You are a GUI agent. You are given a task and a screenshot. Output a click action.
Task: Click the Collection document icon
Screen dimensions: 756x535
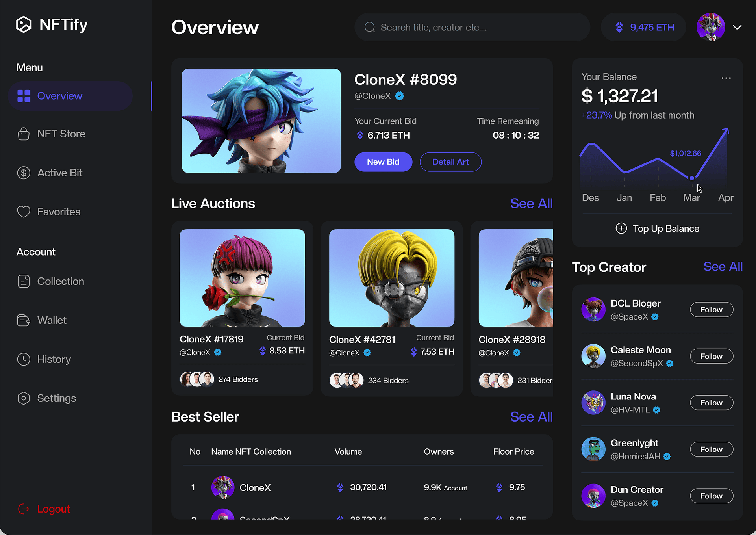tap(24, 281)
